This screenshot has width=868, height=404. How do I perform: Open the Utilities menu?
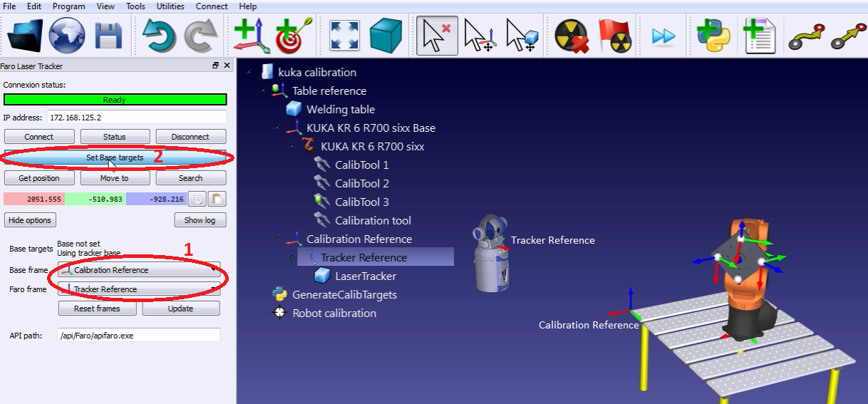point(170,6)
